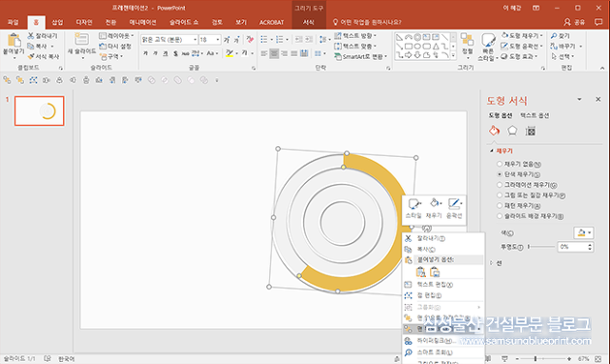Click edit points icon in quick access toolbar

(x=33, y=80)
